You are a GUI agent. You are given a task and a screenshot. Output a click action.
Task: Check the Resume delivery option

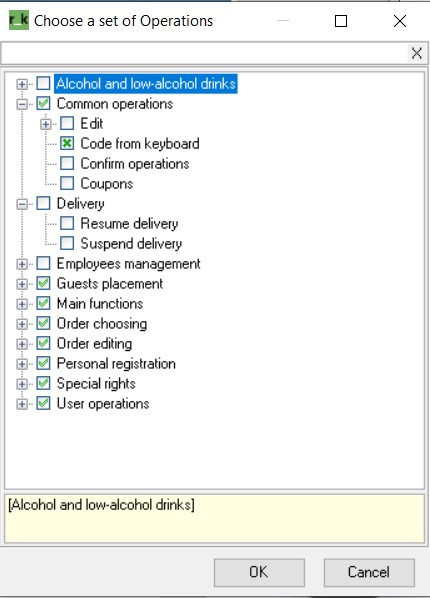(67, 223)
